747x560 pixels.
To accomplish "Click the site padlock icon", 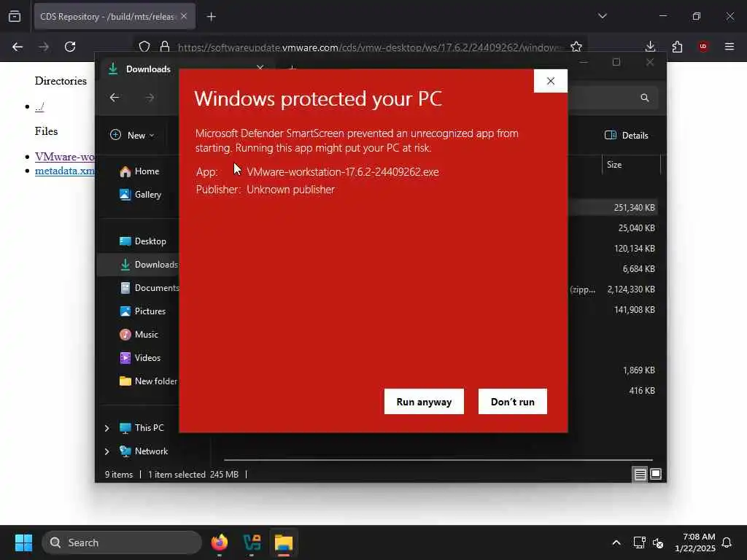I will tap(165, 47).
